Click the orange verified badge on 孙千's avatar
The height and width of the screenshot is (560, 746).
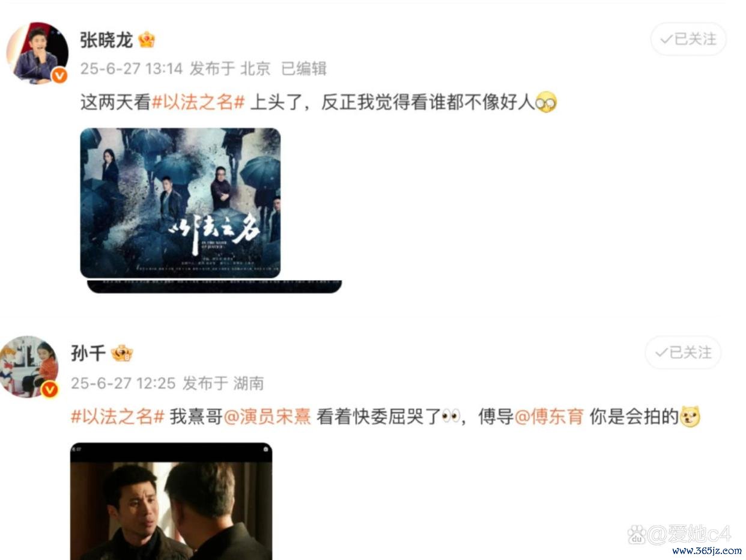[x=51, y=389]
